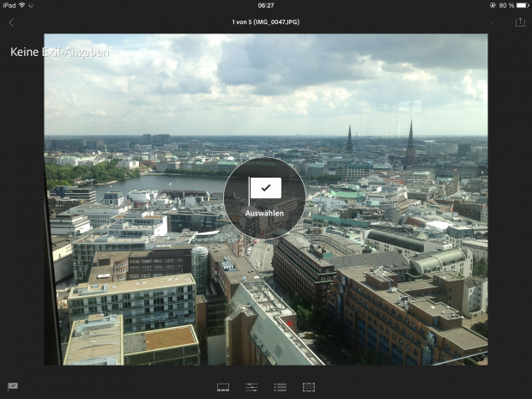Tap the Auswählen flag overlay
532x399 pixels.
tap(264, 198)
